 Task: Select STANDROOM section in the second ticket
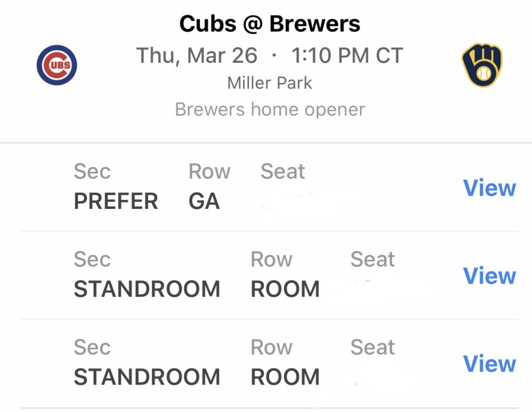coord(147,289)
